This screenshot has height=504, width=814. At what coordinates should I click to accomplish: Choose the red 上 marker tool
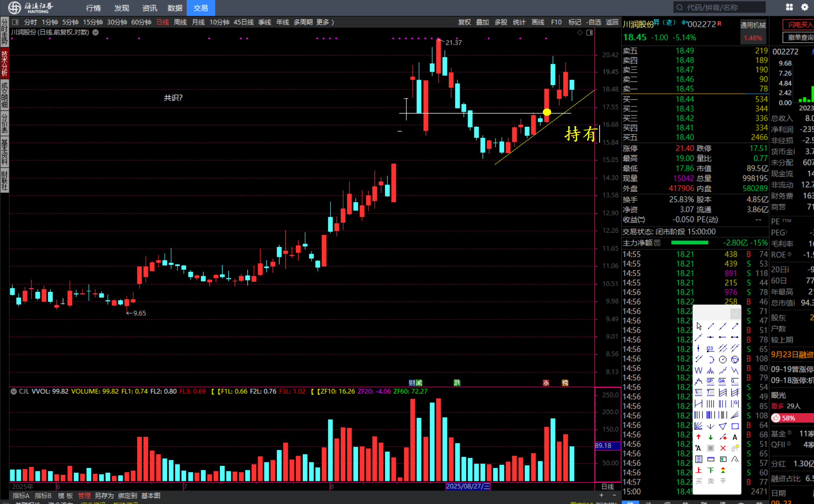(x=699, y=470)
